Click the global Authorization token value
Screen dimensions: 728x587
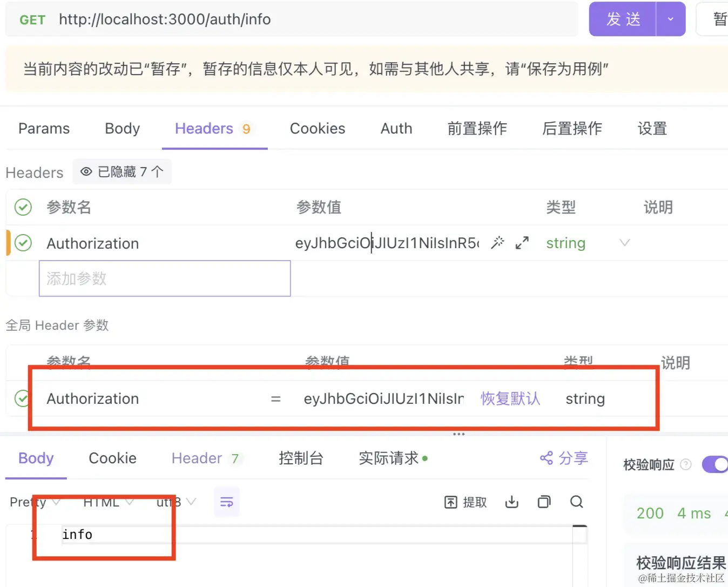point(383,398)
